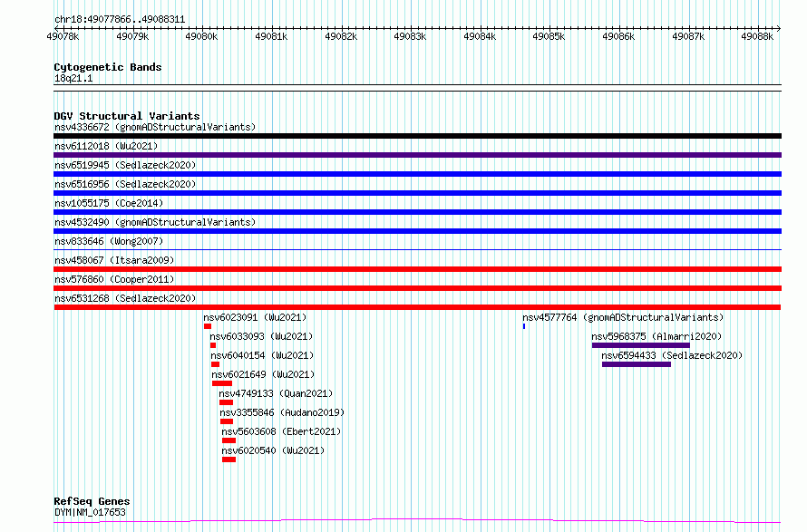Viewport: 807px width, 532px height.
Task: Click the red bar under nsv6021649
Action: [222, 384]
